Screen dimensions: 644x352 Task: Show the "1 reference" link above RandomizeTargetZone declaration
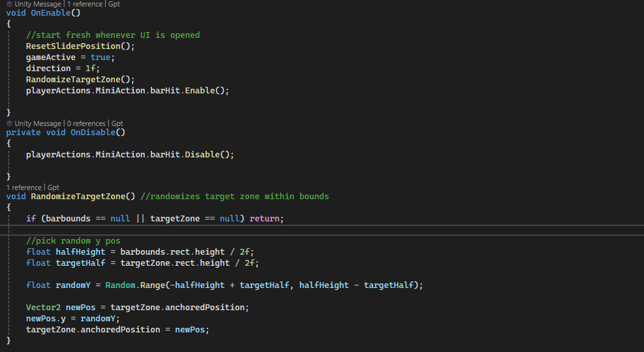tap(24, 187)
